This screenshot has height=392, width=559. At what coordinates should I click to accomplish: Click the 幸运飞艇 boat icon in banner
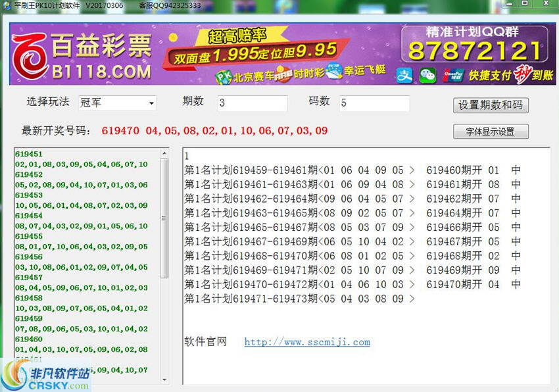pyautogui.click(x=333, y=71)
